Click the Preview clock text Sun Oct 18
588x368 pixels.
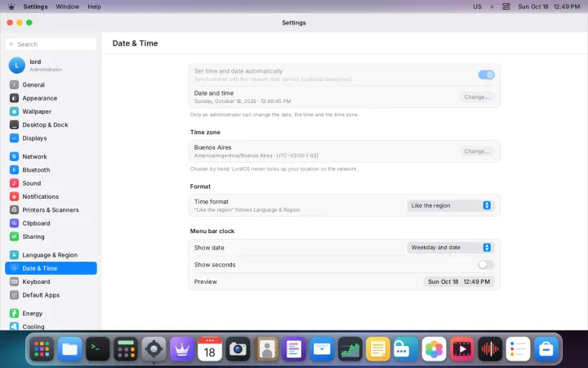click(x=459, y=281)
